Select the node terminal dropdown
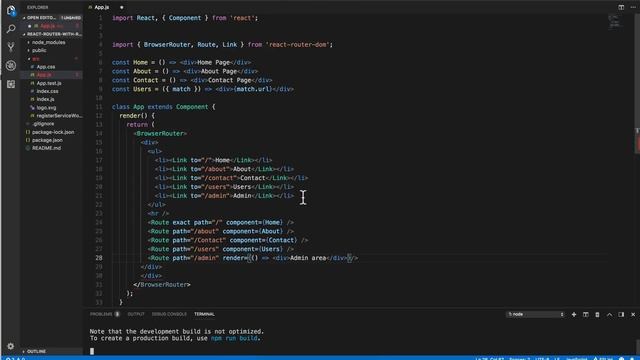The width and height of the screenshot is (640, 360). (x=536, y=314)
